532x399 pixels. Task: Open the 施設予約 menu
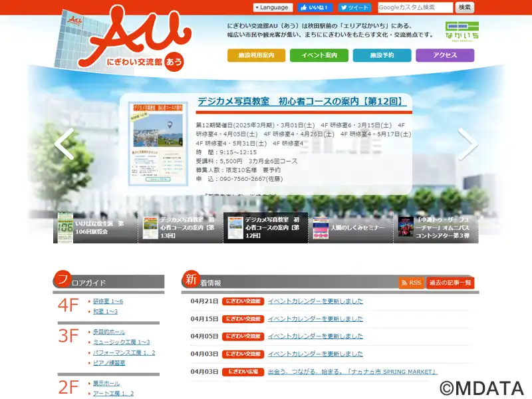click(x=382, y=55)
